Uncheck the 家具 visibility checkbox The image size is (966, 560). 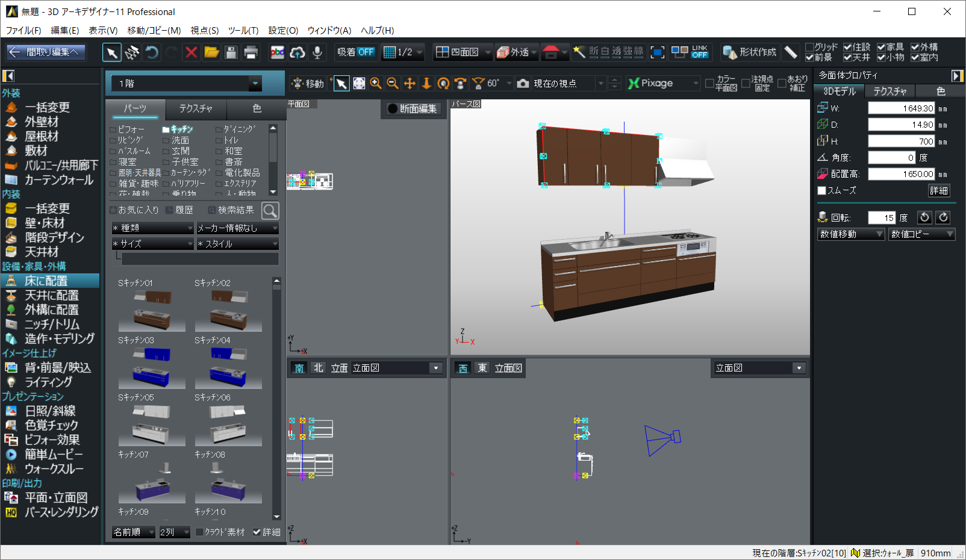tap(881, 47)
